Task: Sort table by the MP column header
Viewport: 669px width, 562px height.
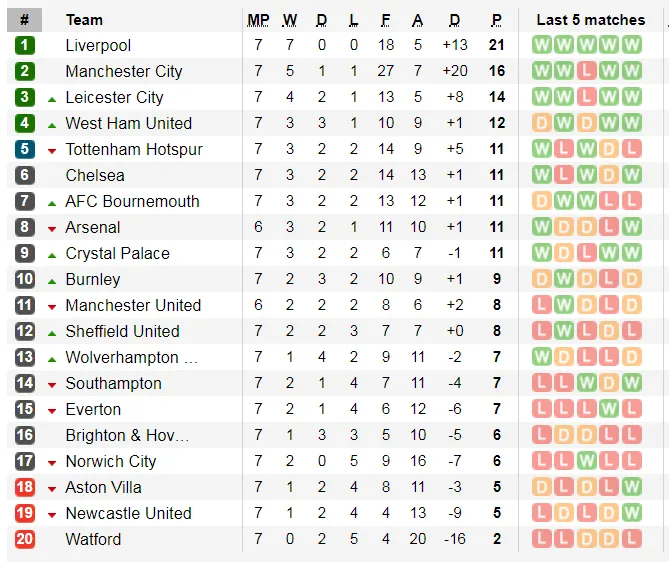Action: 258,20
